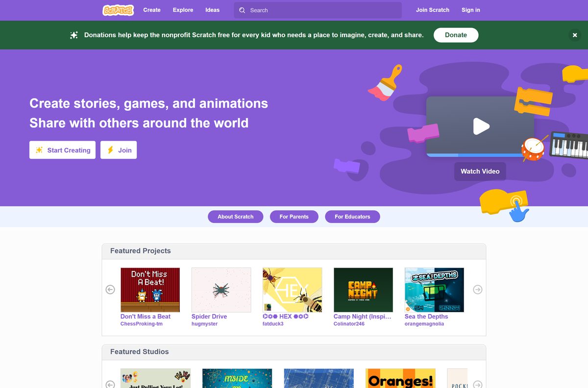Open the Spider Drive project thumbnail
This screenshot has height=388, width=588.
coord(221,290)
